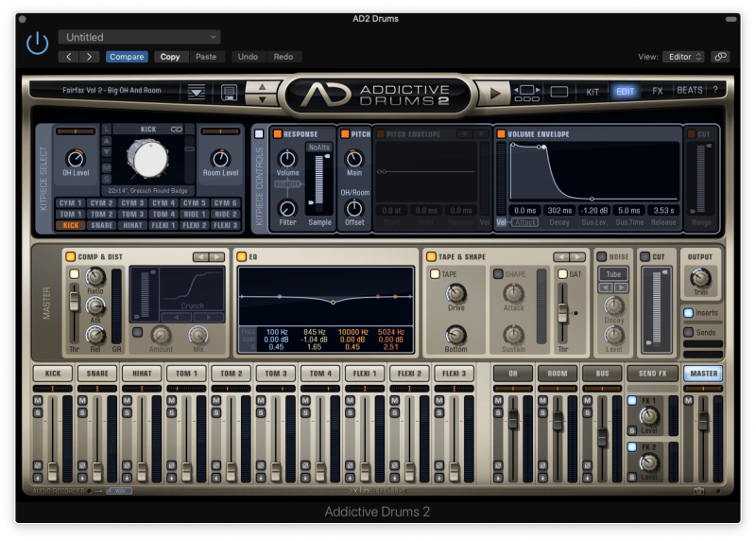
Task: Click the Paste button
Action: point(206,57)
